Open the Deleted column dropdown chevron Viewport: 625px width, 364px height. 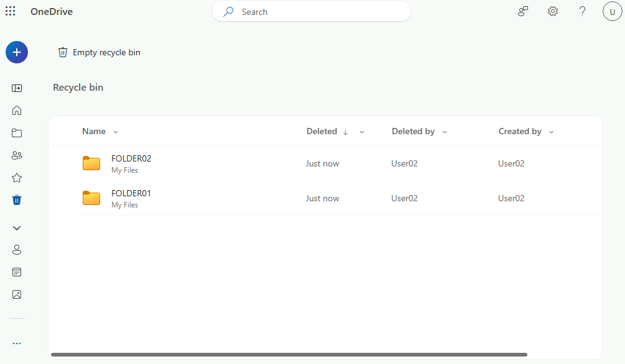coord(362,132)
